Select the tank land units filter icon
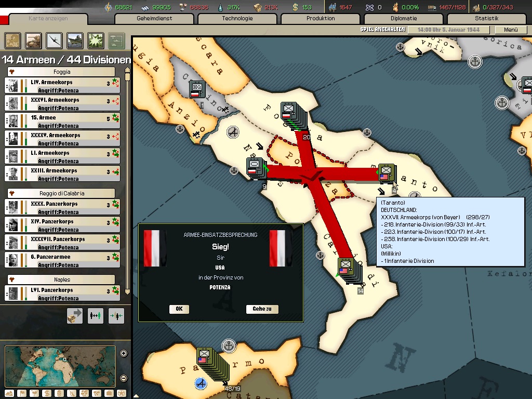Viewport: 532px width, 399px height. 33,41
